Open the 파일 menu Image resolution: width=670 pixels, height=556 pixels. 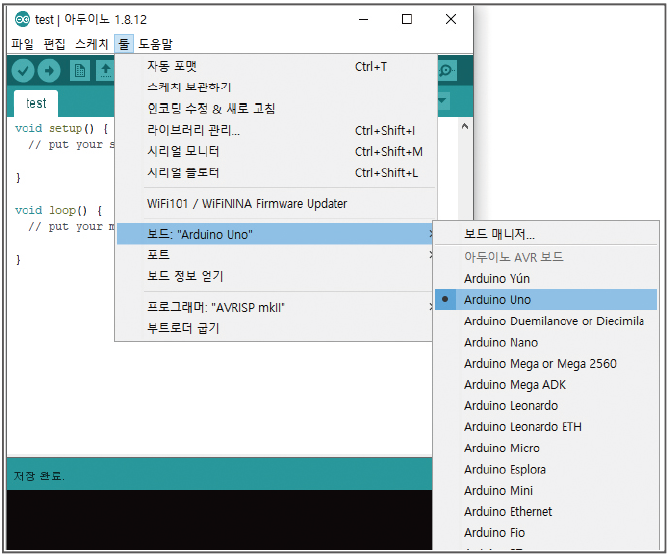click(22, 44)
